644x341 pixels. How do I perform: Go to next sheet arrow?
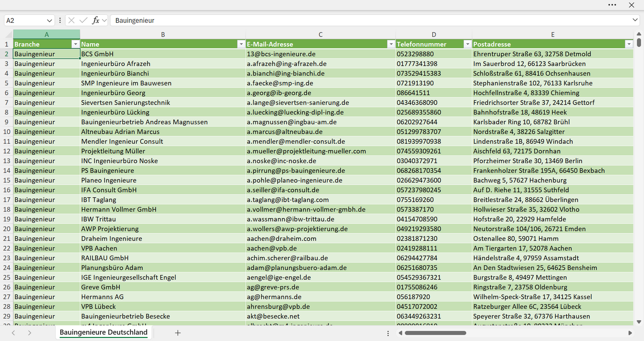29,333
